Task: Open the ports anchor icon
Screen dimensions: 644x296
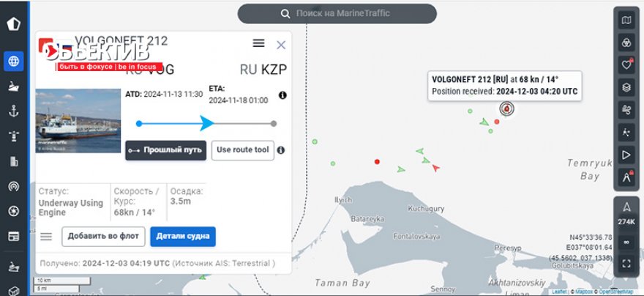Action: [14, 111]
